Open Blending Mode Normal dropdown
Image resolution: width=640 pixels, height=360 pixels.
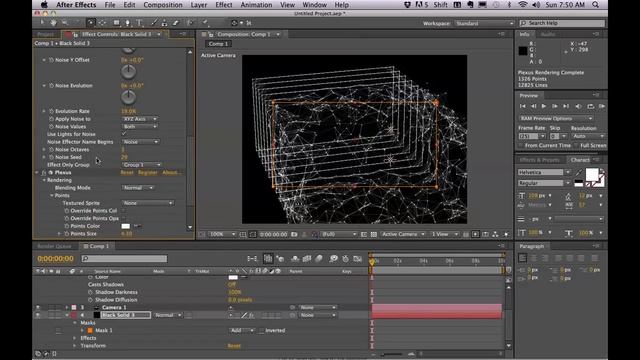click(138, 188)
